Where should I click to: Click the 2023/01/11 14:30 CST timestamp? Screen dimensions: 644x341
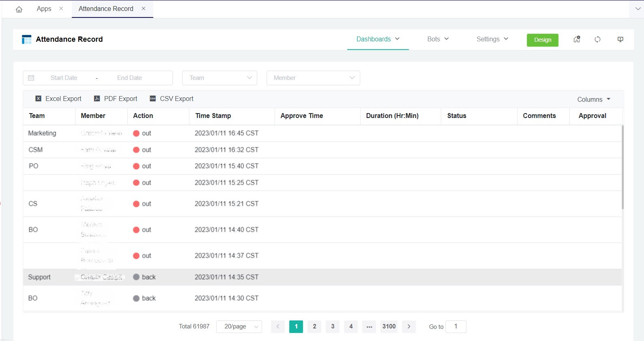point(226,298)
